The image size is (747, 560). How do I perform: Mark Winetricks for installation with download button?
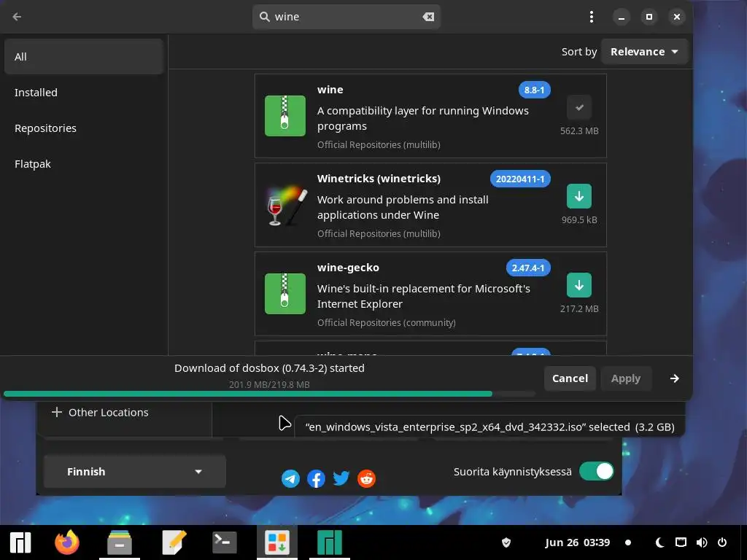[578, 196]
